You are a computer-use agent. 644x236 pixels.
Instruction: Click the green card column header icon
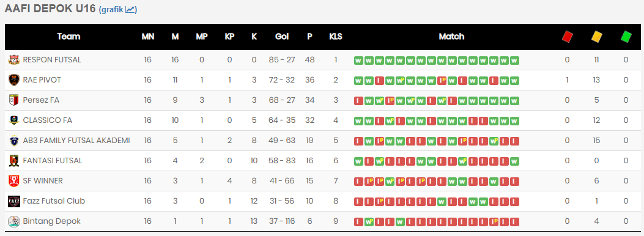[x=626, y=37]
